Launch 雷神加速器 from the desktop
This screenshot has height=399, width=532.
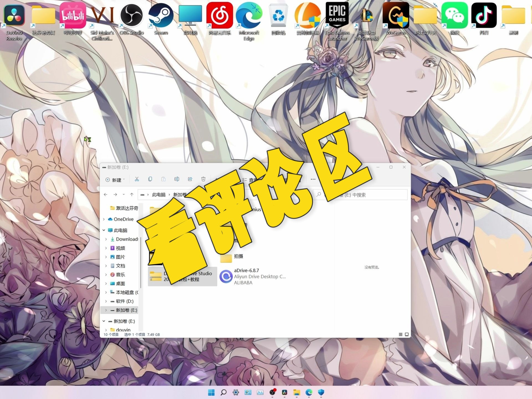[x=308, y=19]
